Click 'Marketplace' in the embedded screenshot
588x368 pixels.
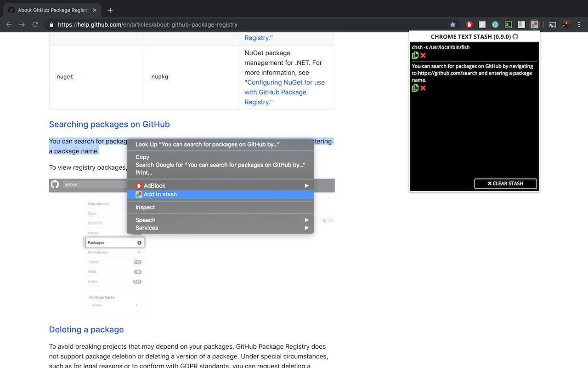pyautogui.click(x=98, y=252)
